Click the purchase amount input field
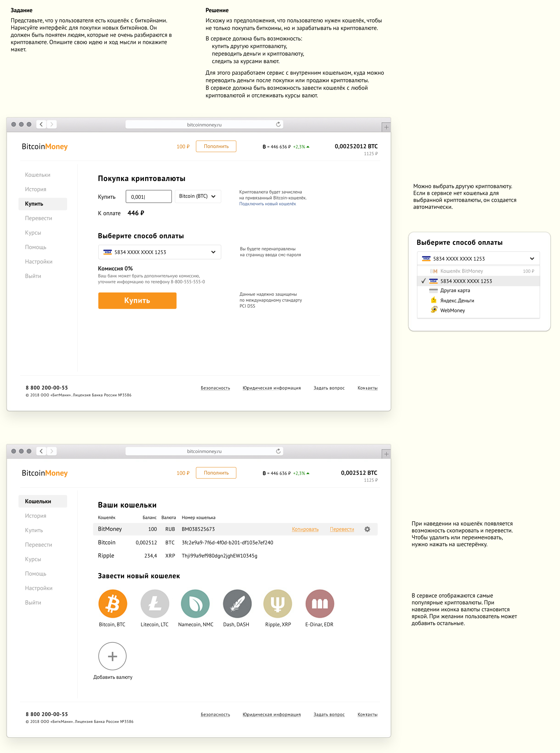The height and width of the screenshot is (753, 560). tap(149, 197)
